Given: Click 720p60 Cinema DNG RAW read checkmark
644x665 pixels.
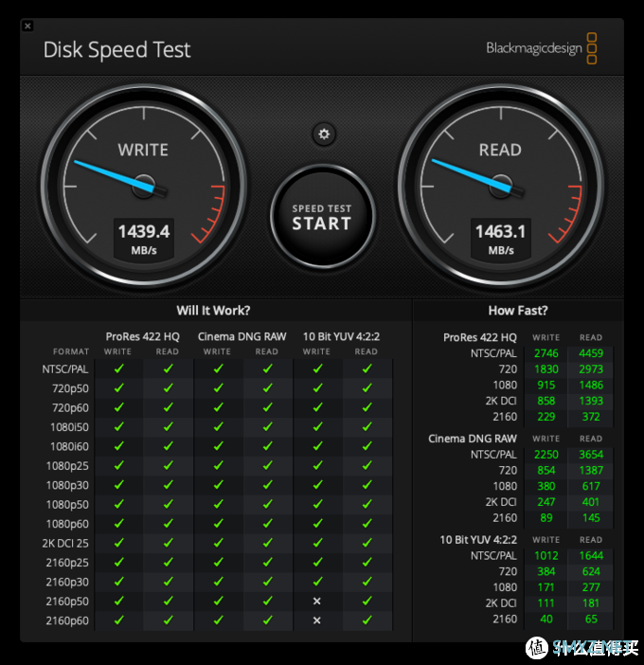Looking at the screenshot, I should (x=267, y=407).
